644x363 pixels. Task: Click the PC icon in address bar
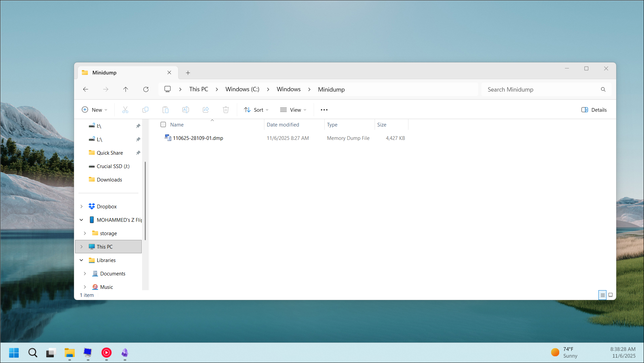pos(168,89)
